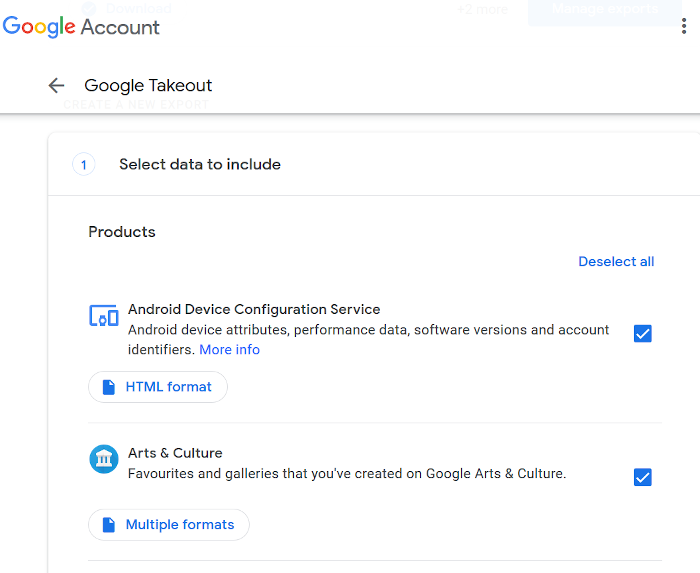The image size is (700, 573).
Task: Select the Android Device Configuration Service title
Action: pyautogui.click(x=254, y=310)
